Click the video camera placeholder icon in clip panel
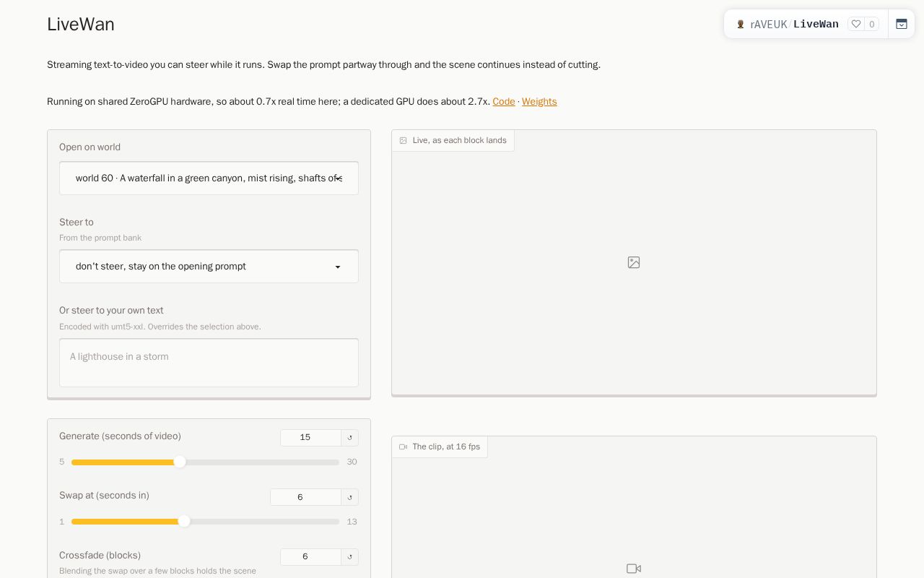Viewport: 924px width, 578px height. [x=634, y=569]
